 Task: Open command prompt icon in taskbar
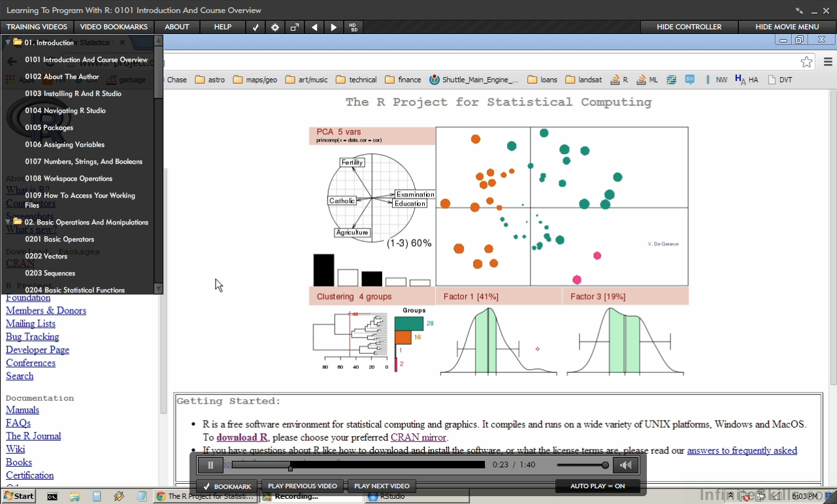tap(52, 496)
